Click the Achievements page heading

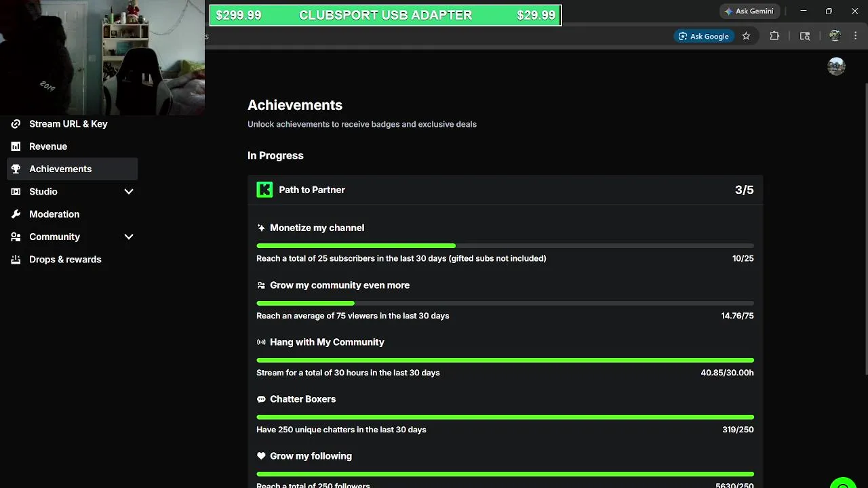[x=295, y=105]
